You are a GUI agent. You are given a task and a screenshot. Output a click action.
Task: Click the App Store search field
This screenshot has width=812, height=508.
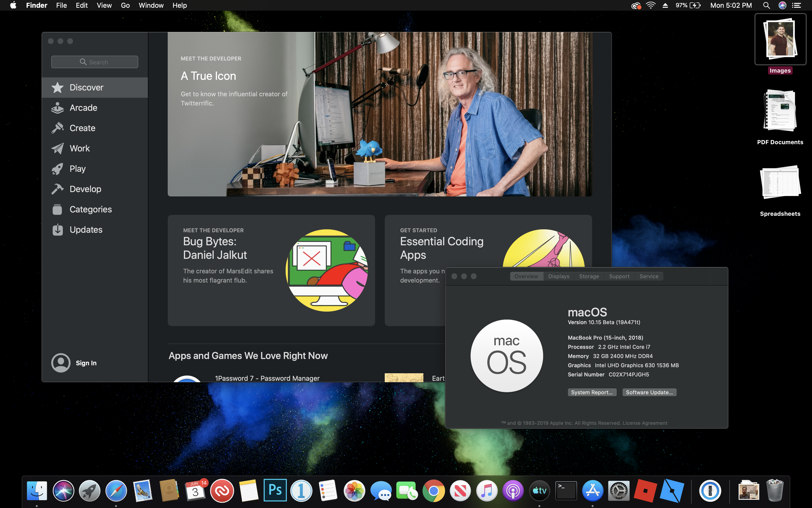(95, 62)
